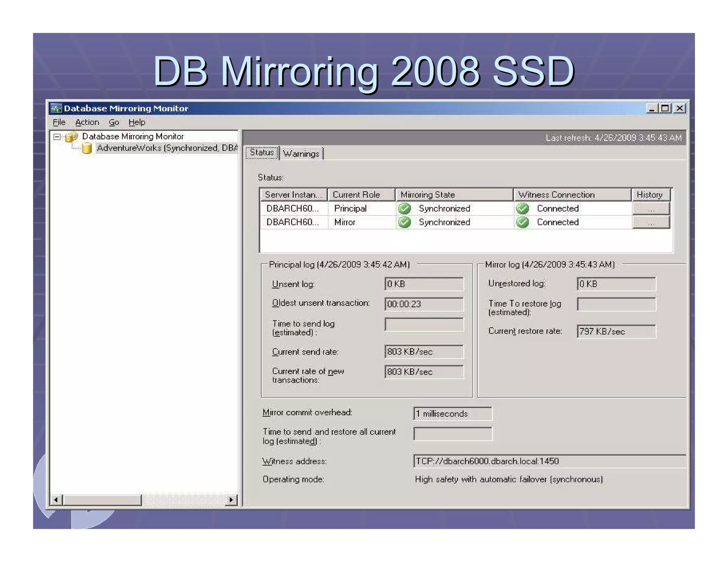Click the Unsent log field showing 0 KB

[424, 284]
